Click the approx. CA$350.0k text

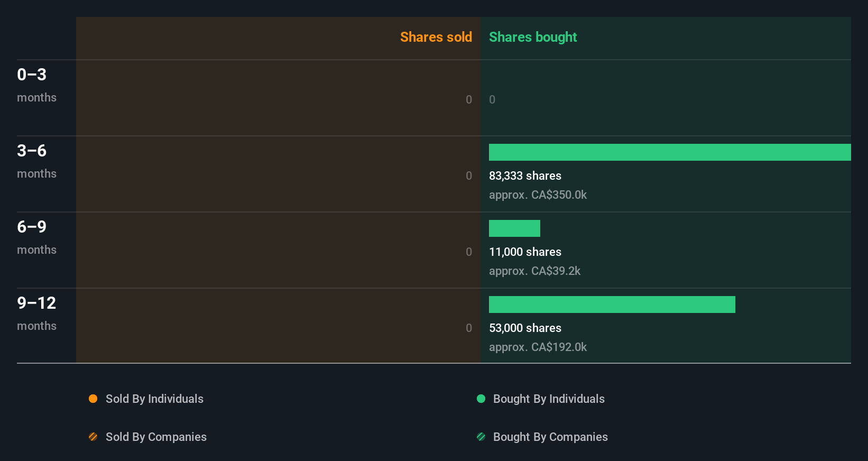tap(538, 195)
